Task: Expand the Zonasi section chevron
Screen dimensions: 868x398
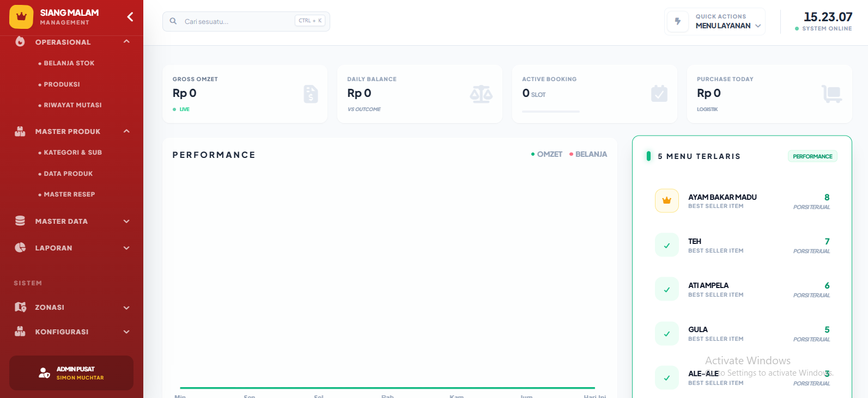Action: tap(126, 308)
